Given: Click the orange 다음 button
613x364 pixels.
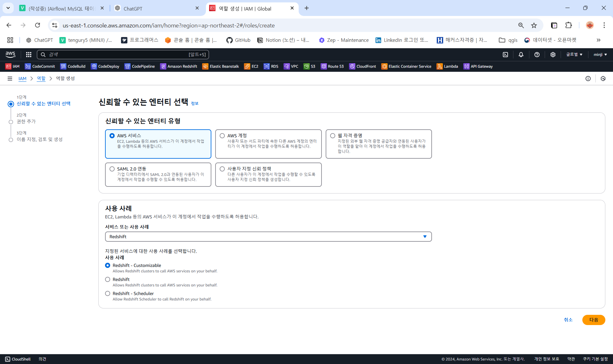Looking at the screenshot, I should click(x=594, y=320).
